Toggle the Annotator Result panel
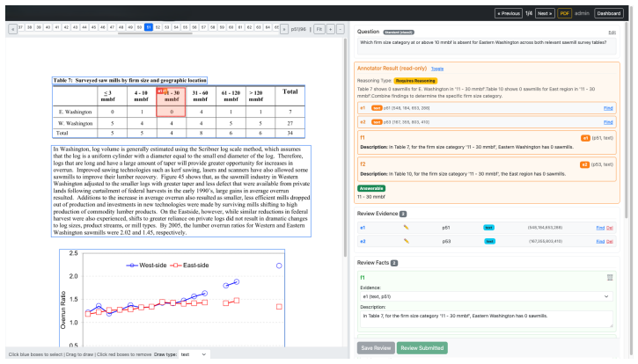 pos(437,69)
